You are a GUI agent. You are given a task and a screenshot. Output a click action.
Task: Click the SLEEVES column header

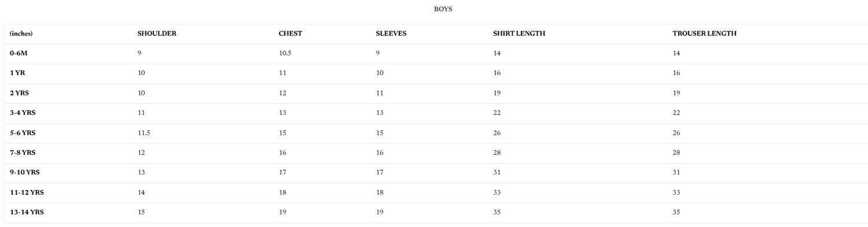tap(391, 34)
